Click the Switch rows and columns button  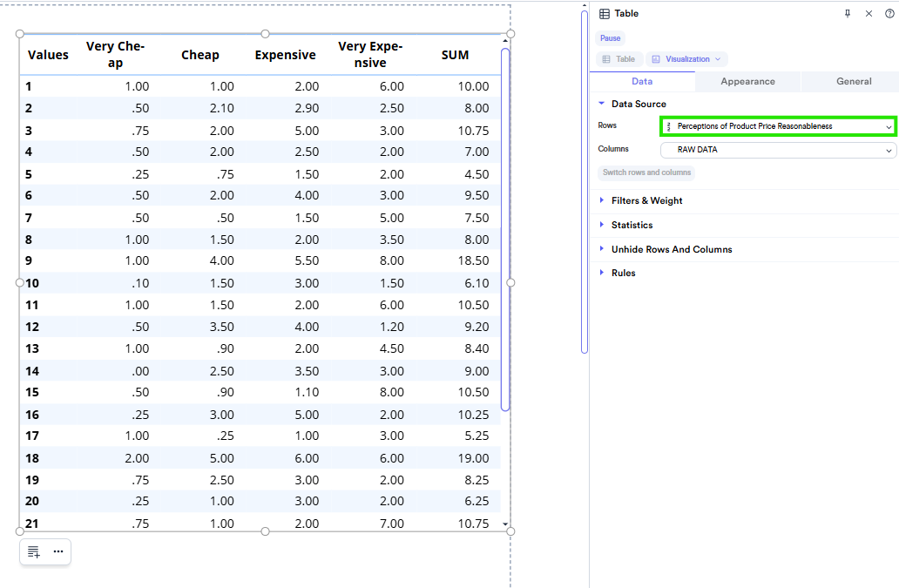click(x=646, y=172)
